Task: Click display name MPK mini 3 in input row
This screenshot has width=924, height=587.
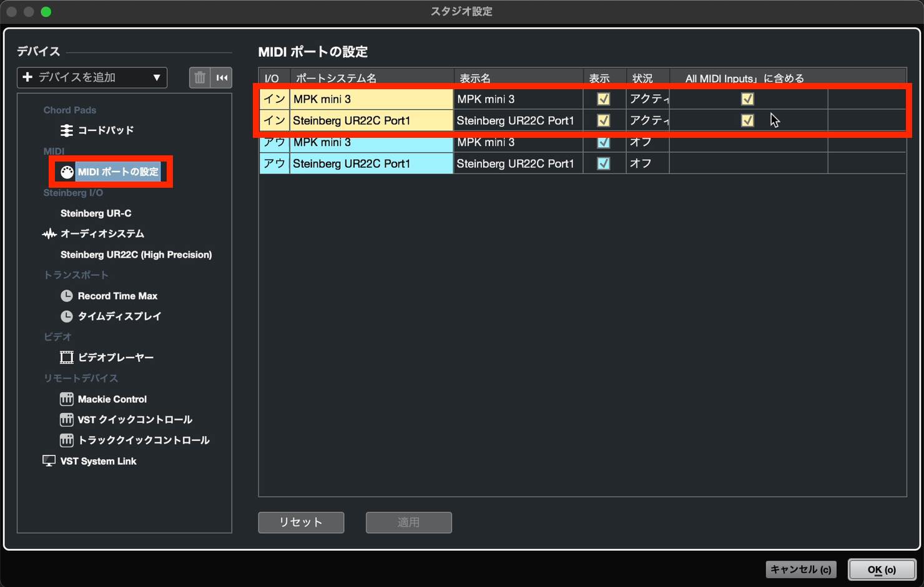Action: click(x=518, y=99)
